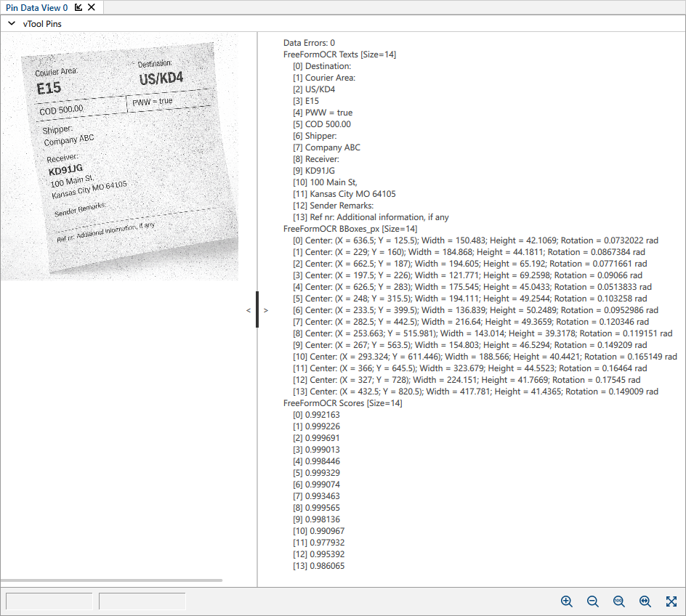Select '[13] Ref nr: Additional information, if any'
The height and width of the screenshot is (616, 686).
pyautogui.click(x=371, y=217)
